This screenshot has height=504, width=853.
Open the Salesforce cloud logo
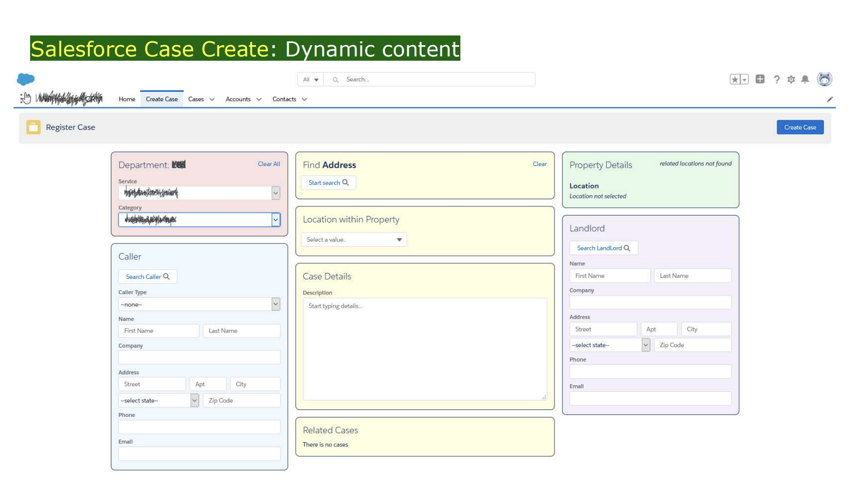click(x=25, y=79)
